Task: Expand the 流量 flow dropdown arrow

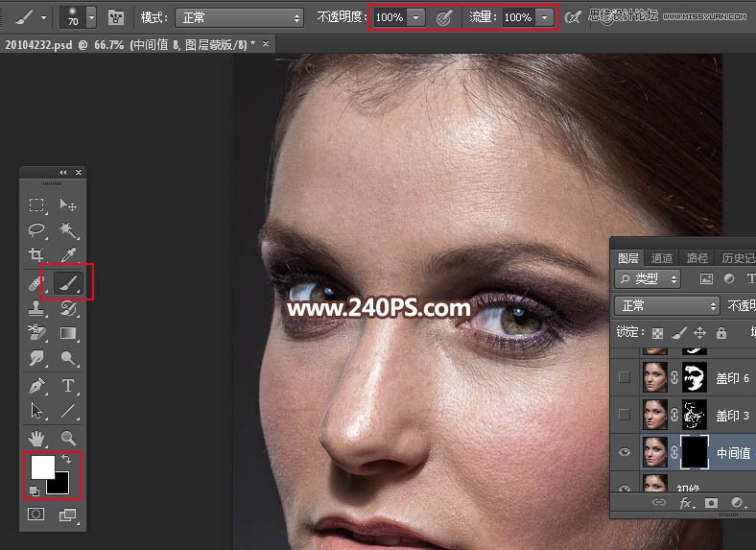Action: click(x=544, y=17)
